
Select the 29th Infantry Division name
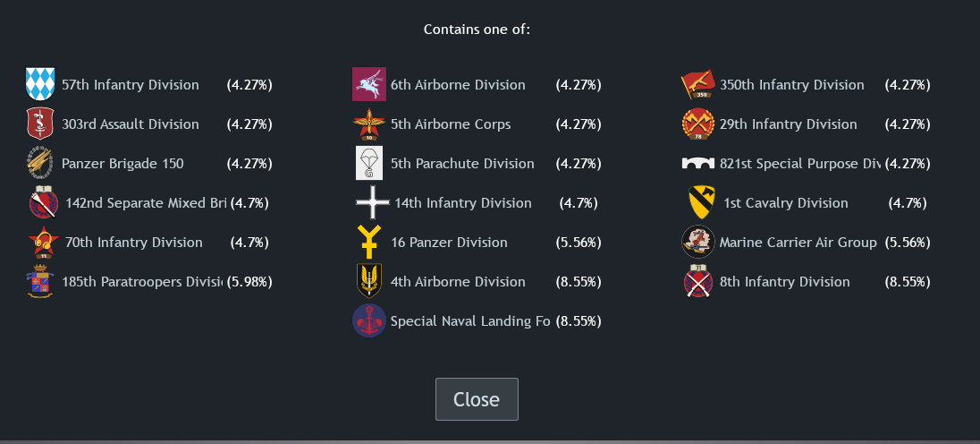coord(788,124)
